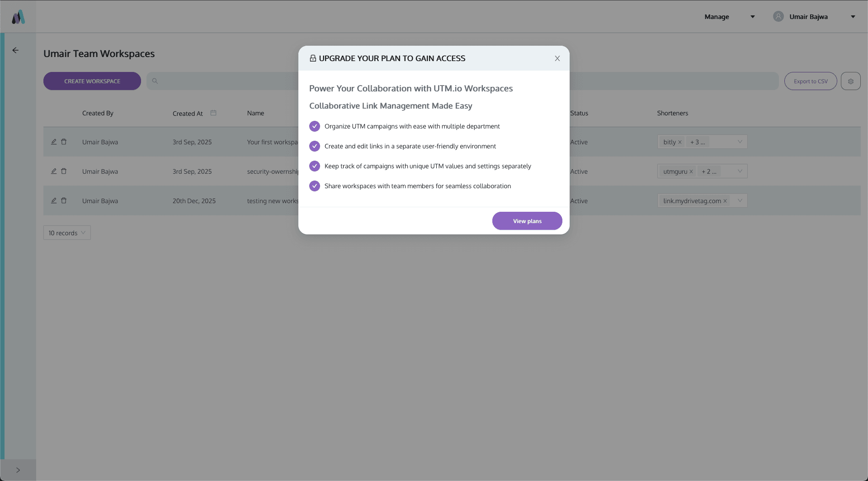Open the Umair Bajwa account dropdown
This screenshot has height=481, width=868.
[814, 17]
